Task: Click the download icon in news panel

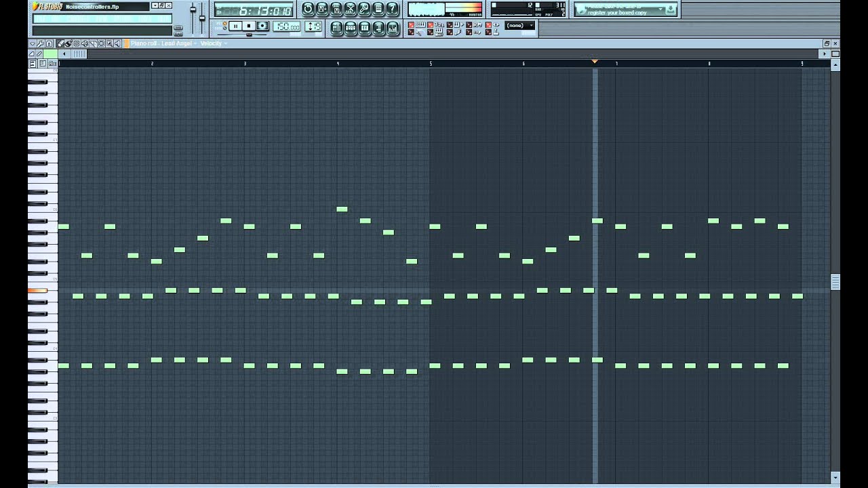Action: pos(671,9)
